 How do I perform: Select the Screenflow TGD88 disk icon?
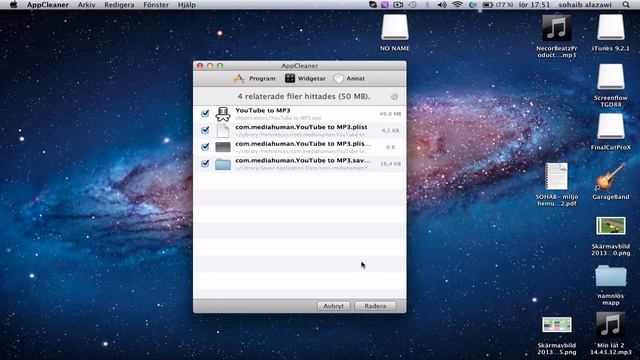point(611,77)
